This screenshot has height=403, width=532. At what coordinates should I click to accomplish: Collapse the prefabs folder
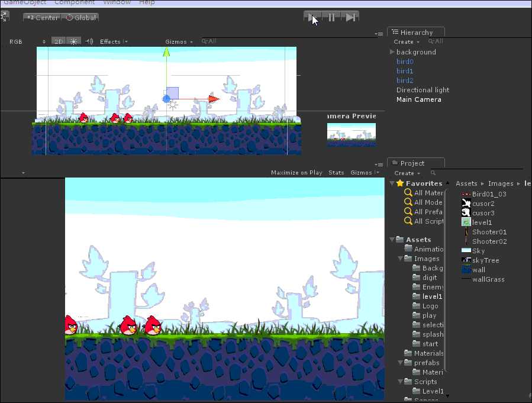(x=401, y=363)
